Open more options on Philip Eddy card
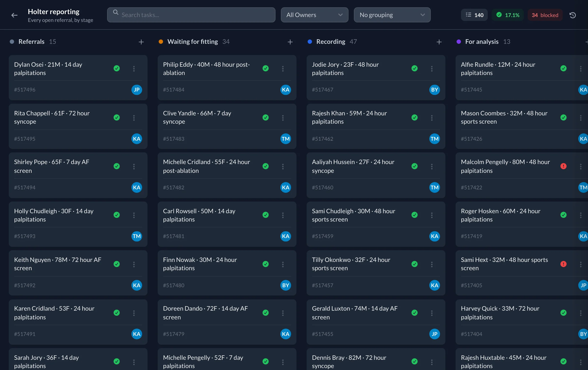 pos(283,69)
